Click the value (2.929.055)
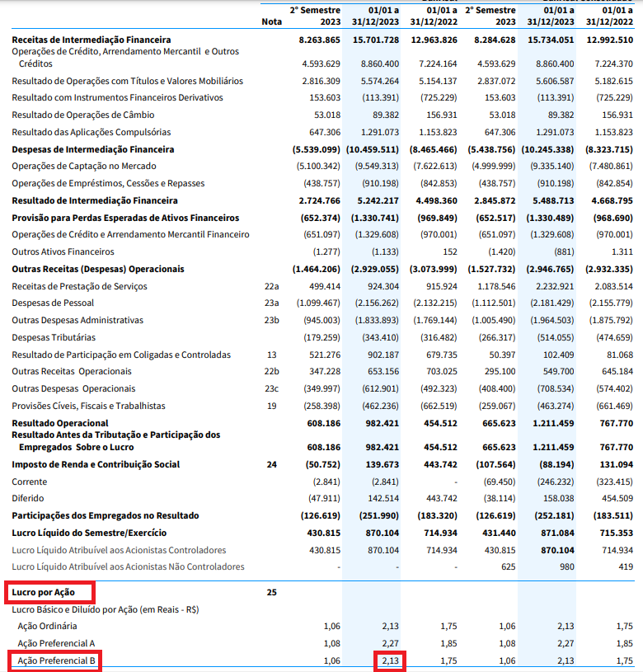The image size is (643, 672). click(375, 269)
